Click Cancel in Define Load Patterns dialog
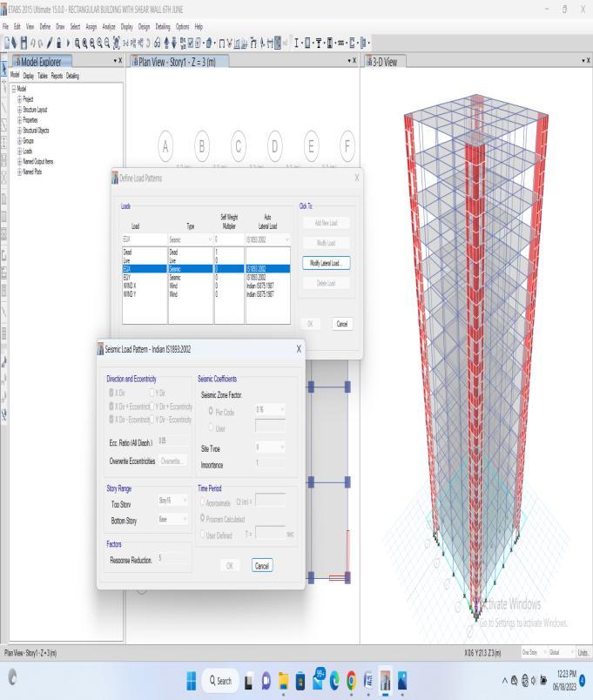Screen dimensions: 593x700 click(342, 324)
